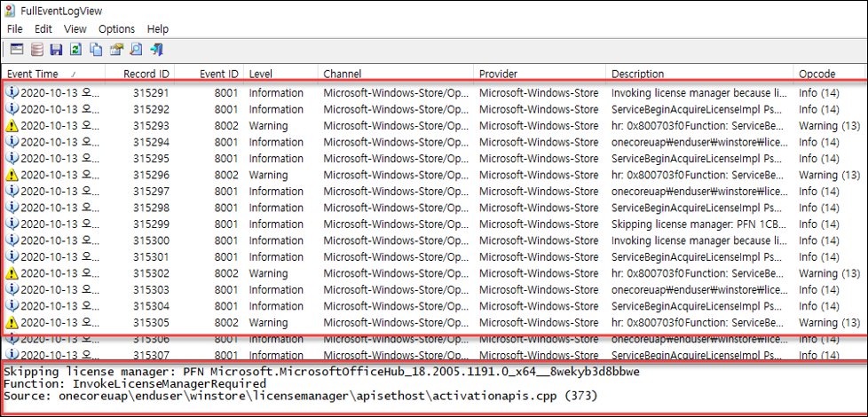Click 'Info (14)' opcode in record 315301 row
The width and height of the screenshot is (868, 417).
pyautogui.click(x=819, y=256)
